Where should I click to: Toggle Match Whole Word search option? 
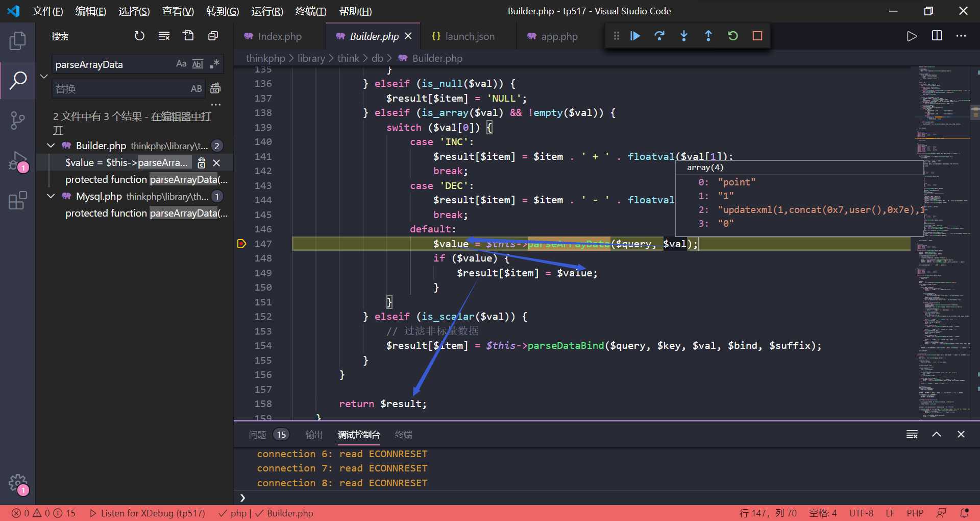(x=198, y=64)
